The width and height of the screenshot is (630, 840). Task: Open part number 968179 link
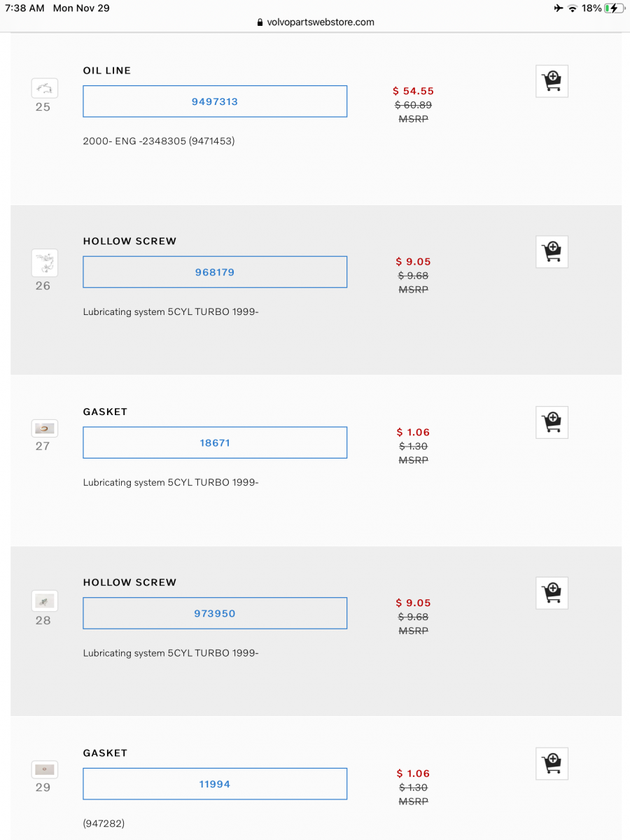click(x=215, y=272)
